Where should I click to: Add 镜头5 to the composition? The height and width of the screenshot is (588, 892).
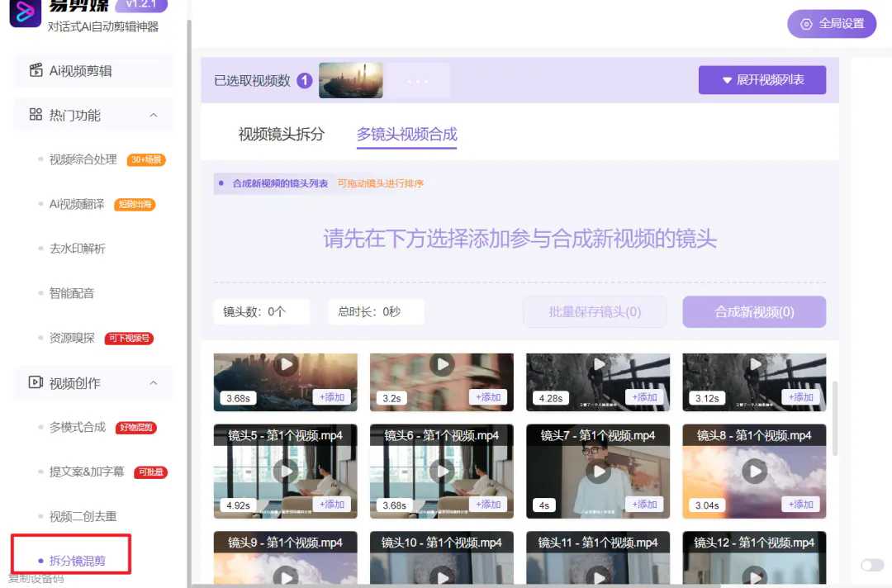pyautogui.click(x=332, y=505)
